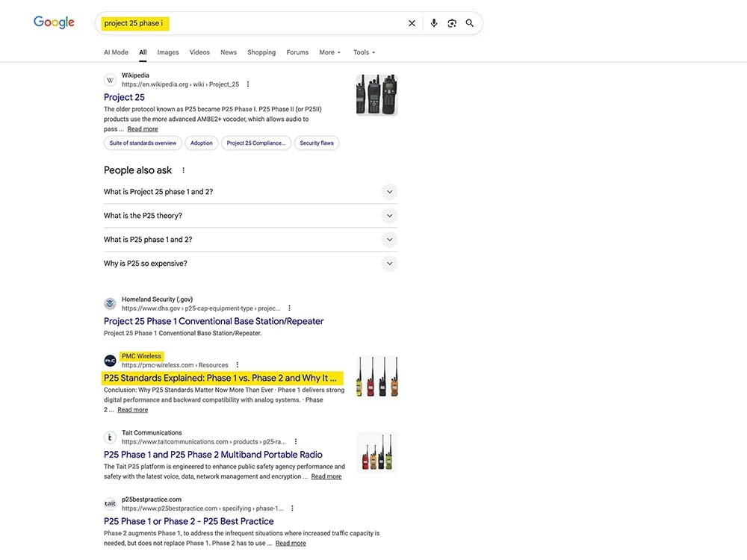Click Read more under PMC Wireless snippet

pos(133,410)
